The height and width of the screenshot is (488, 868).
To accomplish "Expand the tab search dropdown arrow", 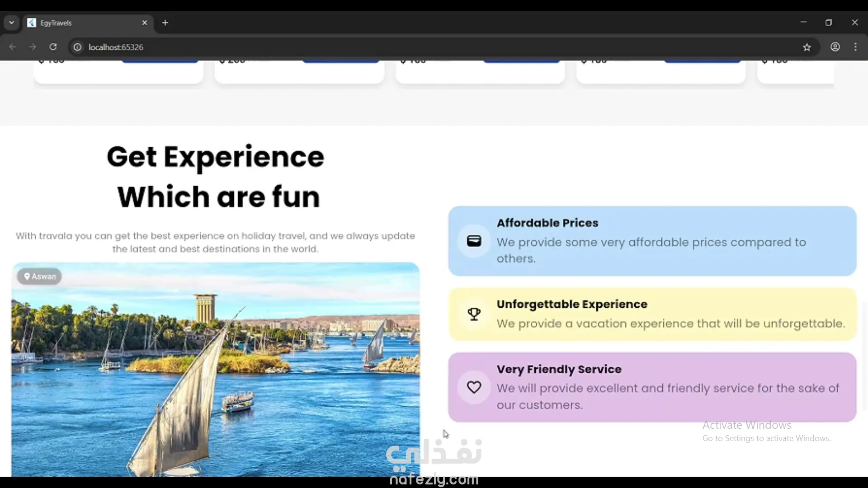I will pos(11,23).
